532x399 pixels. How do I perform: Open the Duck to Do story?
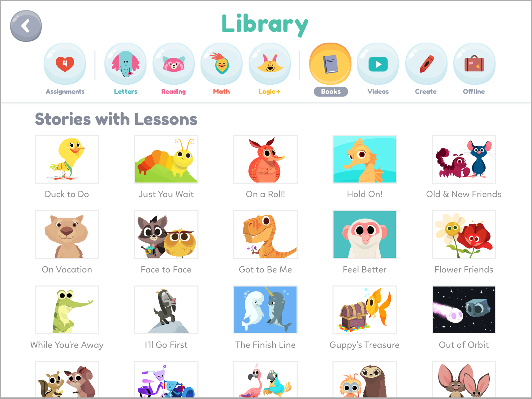click(67, 159)
